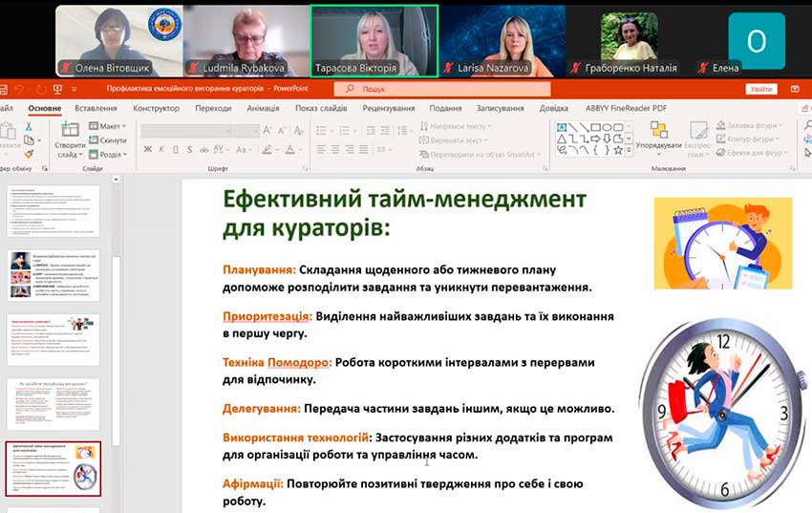Open the Розділ section dropdown
The height and width of the screenshot is (513, 812).
click(x=107, y=154)
